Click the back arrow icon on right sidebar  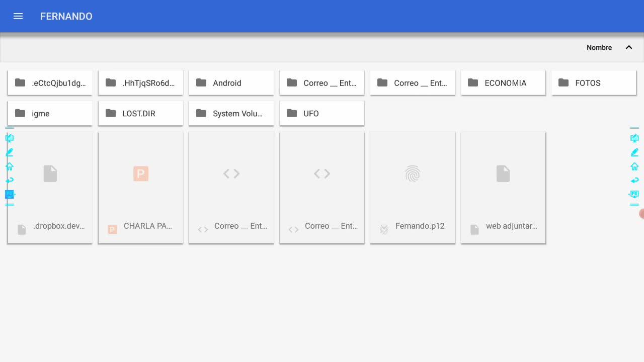634,180
